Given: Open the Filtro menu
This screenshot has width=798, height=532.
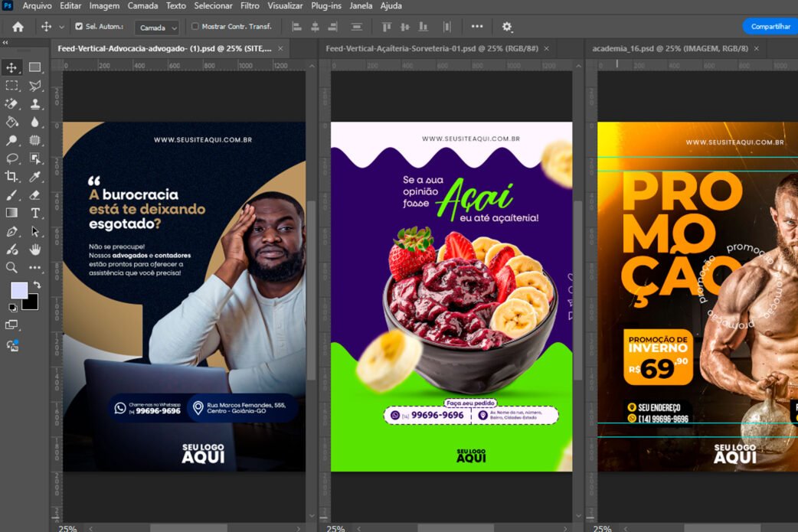Looking at the screenshot, I should pos(250,6).
